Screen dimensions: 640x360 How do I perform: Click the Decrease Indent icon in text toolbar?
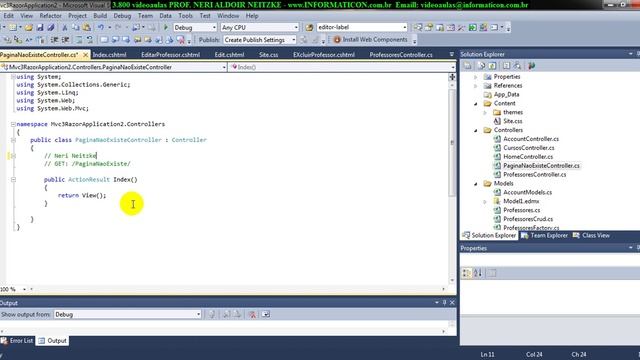tap(54, 40)
